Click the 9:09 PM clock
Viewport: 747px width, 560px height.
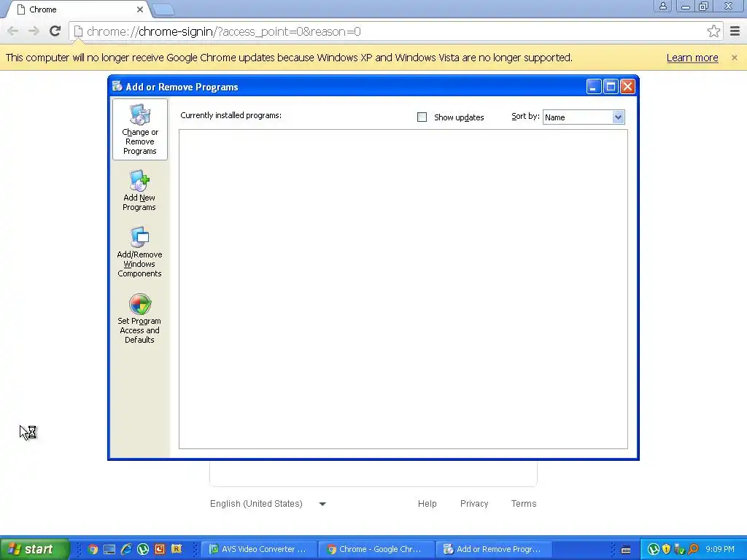point(720,549)
